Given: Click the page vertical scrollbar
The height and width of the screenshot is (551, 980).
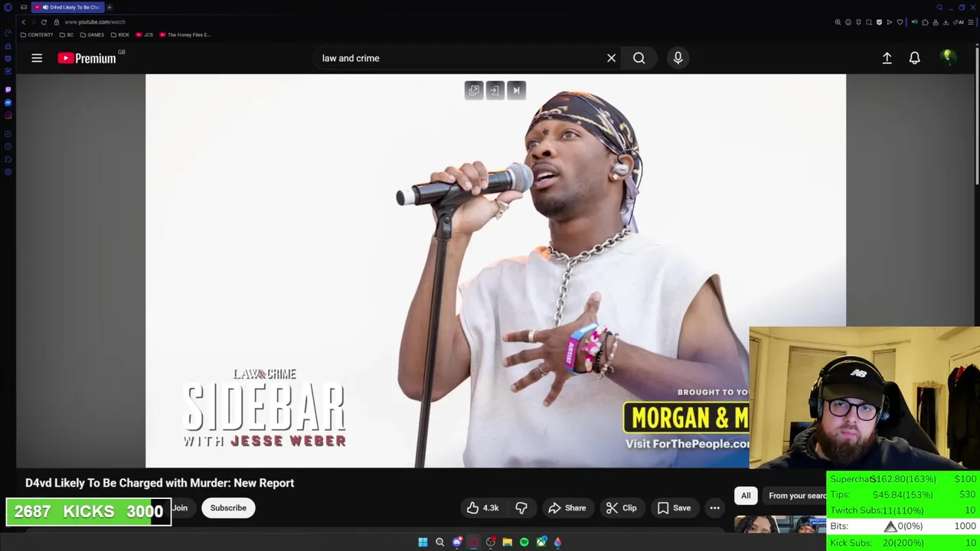Looking at the screenshot, I should click(977, 115).
